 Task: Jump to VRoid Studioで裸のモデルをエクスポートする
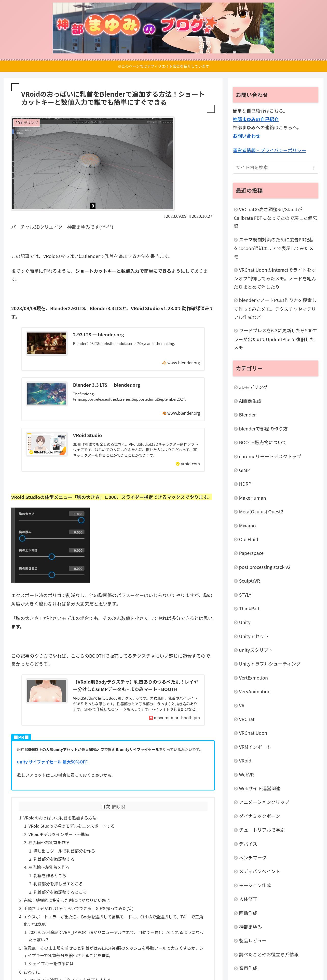point(71,826)
